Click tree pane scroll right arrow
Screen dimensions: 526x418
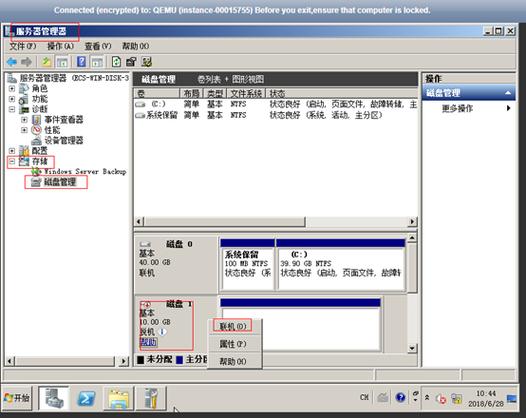(x=123, y=361)
